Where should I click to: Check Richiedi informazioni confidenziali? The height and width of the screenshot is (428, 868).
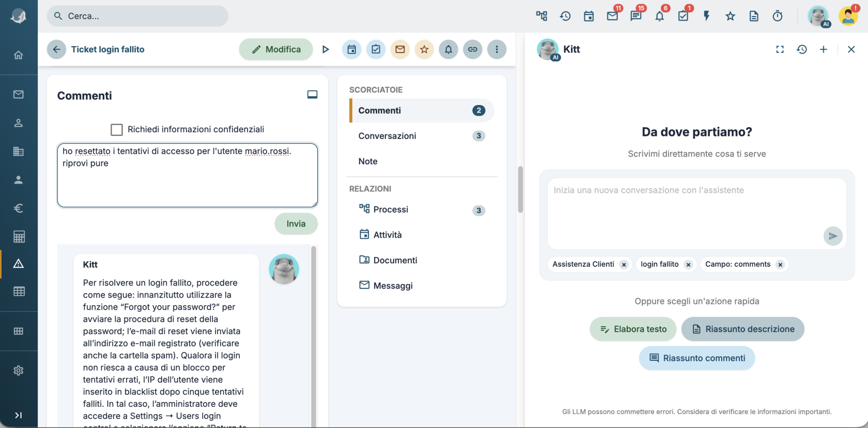117,129
